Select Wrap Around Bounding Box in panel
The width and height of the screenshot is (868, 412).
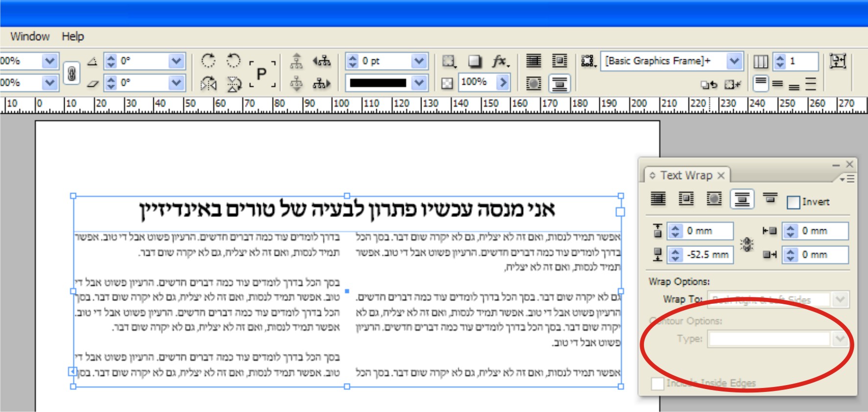(x=686, y=198)
